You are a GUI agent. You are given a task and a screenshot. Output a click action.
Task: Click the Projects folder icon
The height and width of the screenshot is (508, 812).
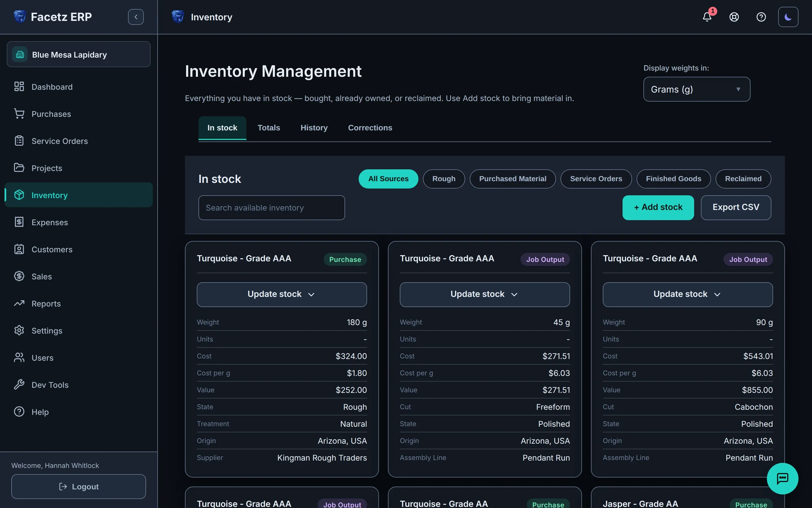point(19,168)
